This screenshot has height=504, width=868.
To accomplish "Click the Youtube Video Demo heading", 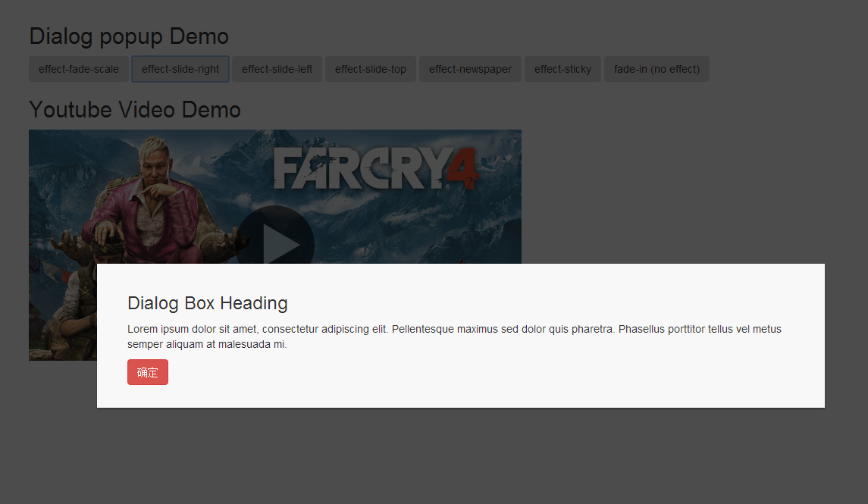I will pyautogui.click(x=135, y=110).
